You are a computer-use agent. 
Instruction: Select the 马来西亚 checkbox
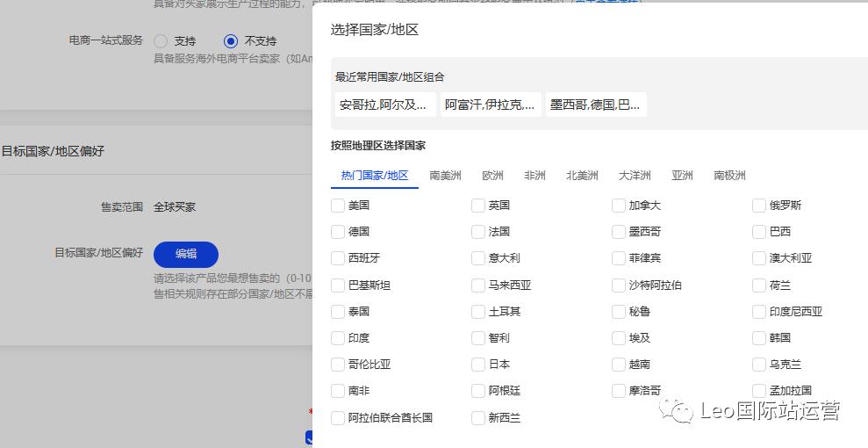click(x=478, y=285)
